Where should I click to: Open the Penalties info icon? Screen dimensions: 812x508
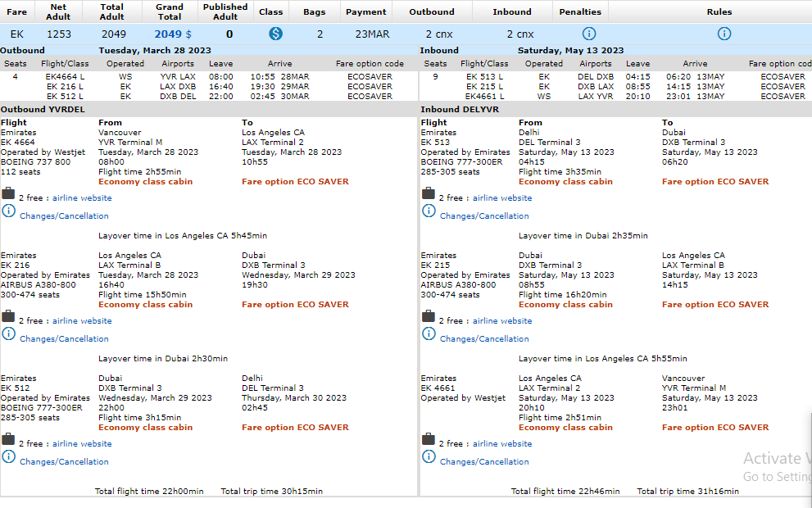(588, 34)
